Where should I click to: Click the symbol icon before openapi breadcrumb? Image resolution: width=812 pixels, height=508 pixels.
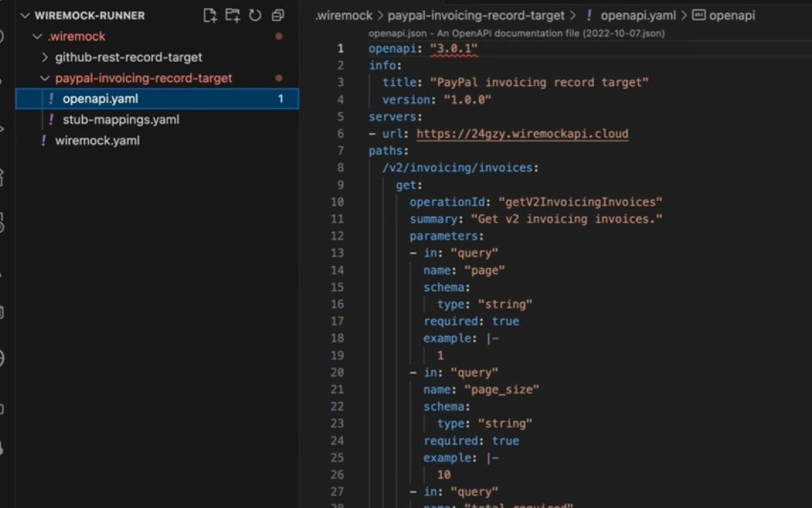pos(699,15)
